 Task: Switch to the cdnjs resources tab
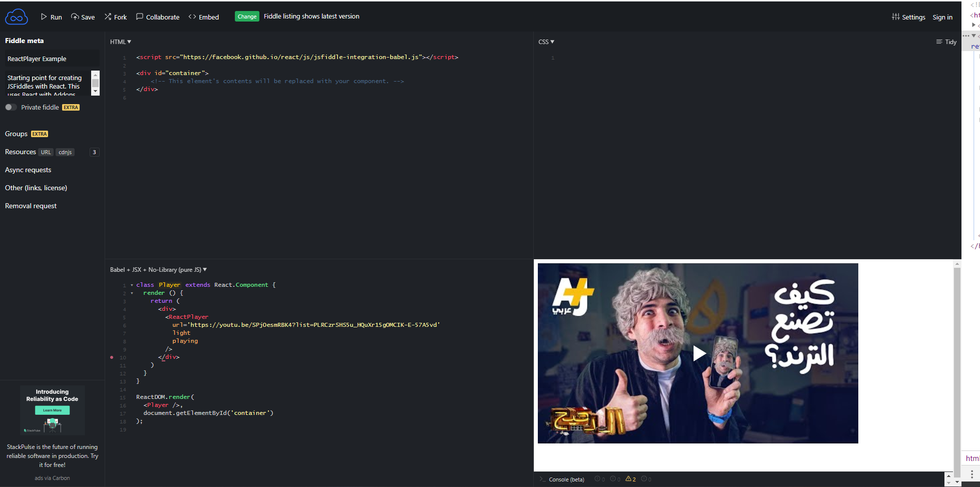click(x=65, y=152)
